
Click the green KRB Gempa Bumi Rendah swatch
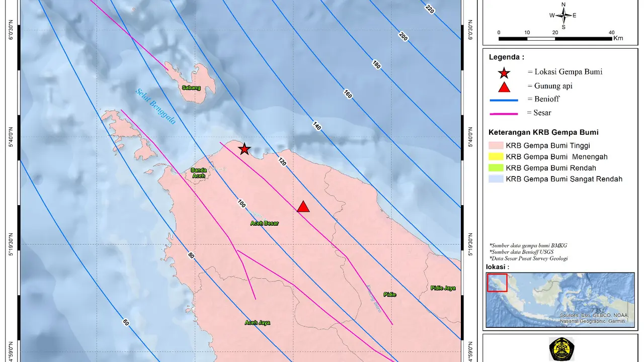(x=496, y=168)
